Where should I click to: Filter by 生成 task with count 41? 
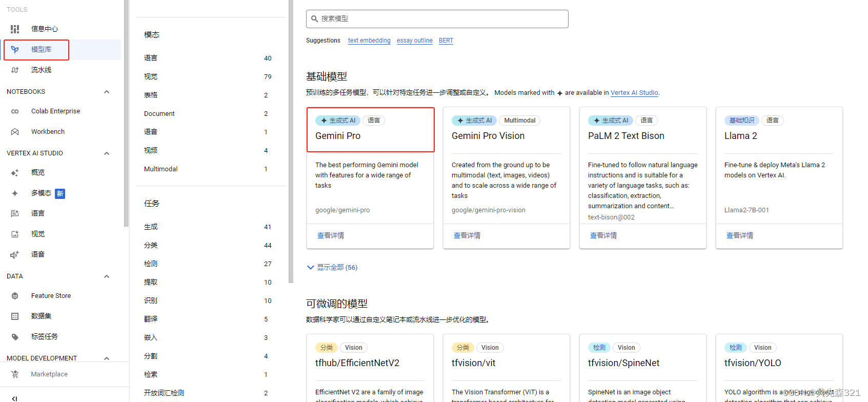[208, 227]
